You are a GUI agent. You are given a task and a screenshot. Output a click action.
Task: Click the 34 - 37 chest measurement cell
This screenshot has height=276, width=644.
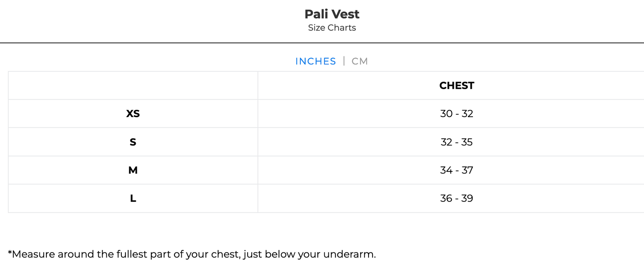click(x=456, y=170)
